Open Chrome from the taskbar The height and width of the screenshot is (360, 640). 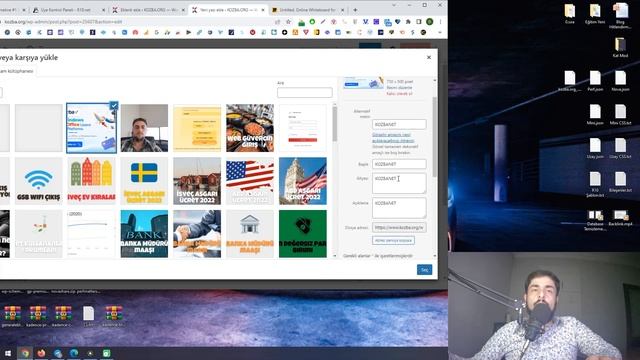pyautogui.click(x=25, y=353)
